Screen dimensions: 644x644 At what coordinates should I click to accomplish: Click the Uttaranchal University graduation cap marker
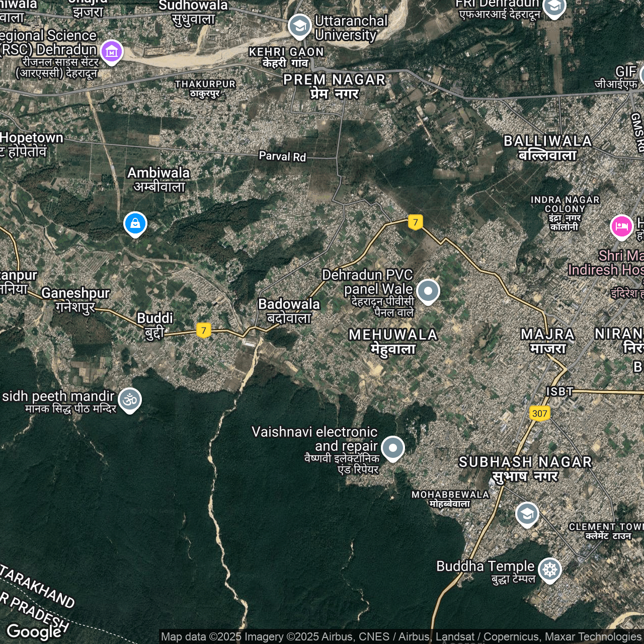pyautogui.click(x=299, y=26)
